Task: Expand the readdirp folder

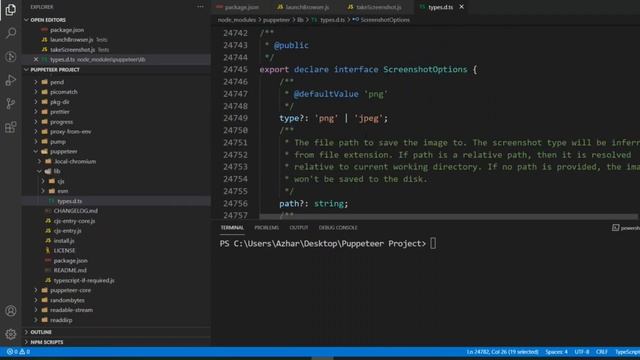Action: [61, 320]
